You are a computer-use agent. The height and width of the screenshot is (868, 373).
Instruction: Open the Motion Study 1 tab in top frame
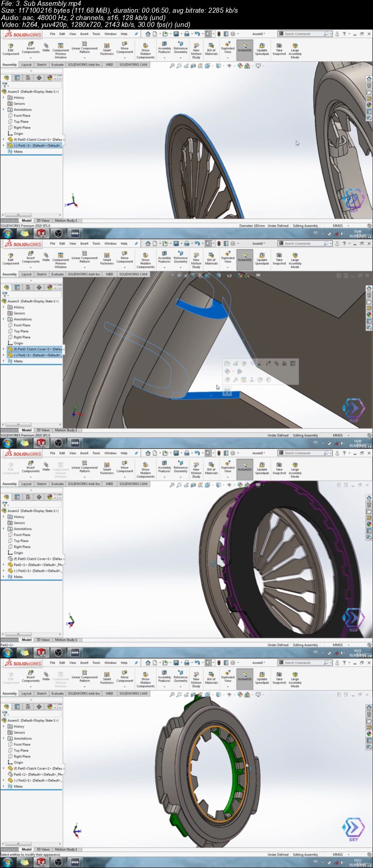click(x=66, y=221)
